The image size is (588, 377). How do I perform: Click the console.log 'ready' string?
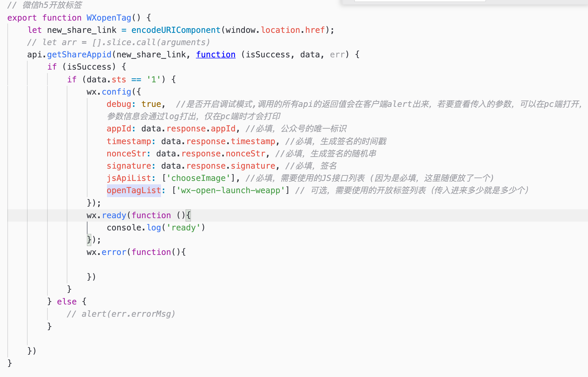(x=183, y=227)
